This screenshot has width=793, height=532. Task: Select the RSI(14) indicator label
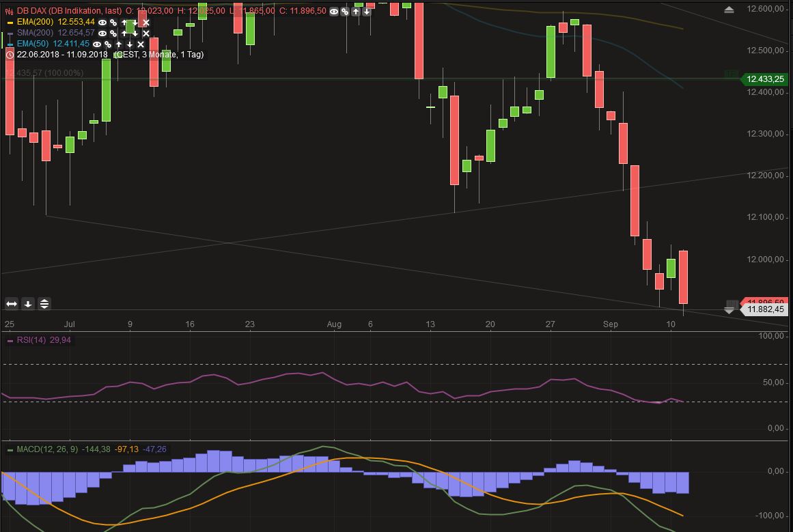(31, 339)
